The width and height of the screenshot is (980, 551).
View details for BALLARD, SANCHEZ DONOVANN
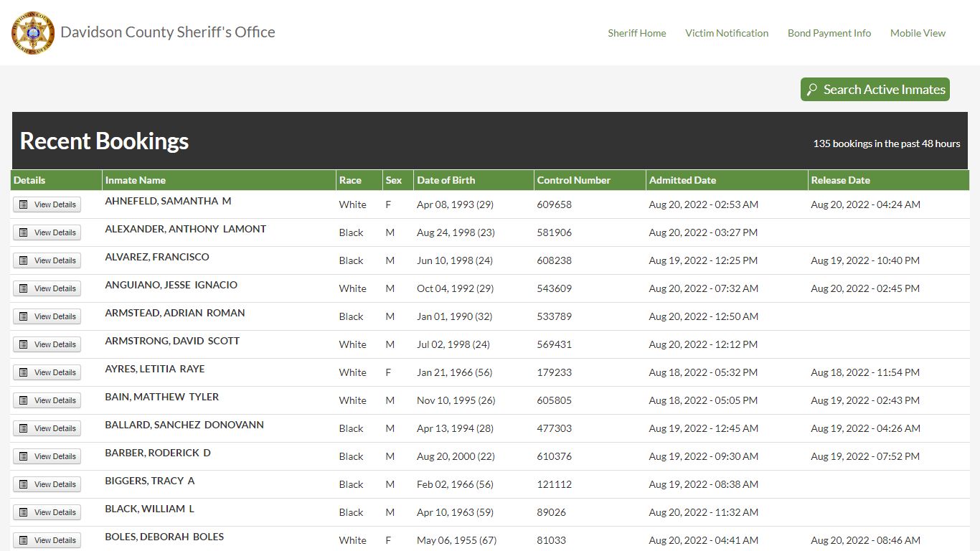(x=47, y=428)
